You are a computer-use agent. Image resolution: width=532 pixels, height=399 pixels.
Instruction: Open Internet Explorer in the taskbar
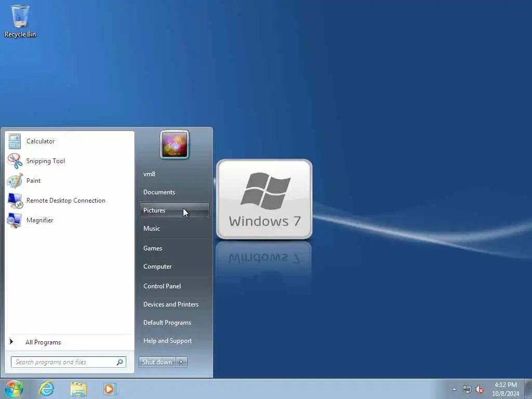[46, 389]
